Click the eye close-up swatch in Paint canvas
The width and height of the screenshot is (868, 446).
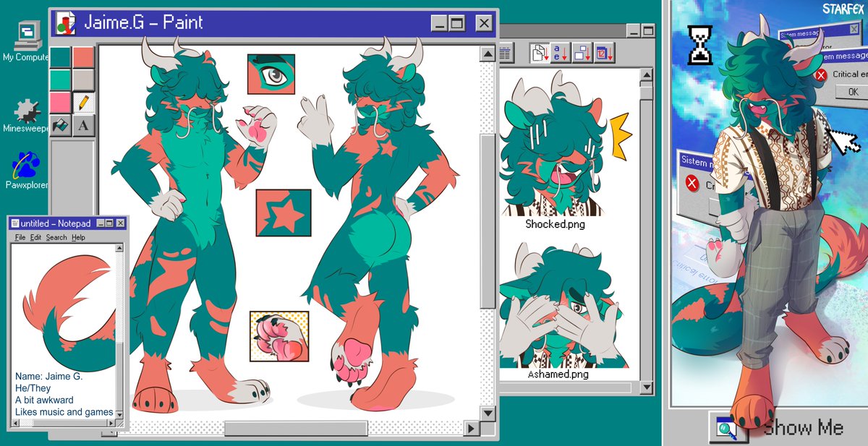coord(271,74)
